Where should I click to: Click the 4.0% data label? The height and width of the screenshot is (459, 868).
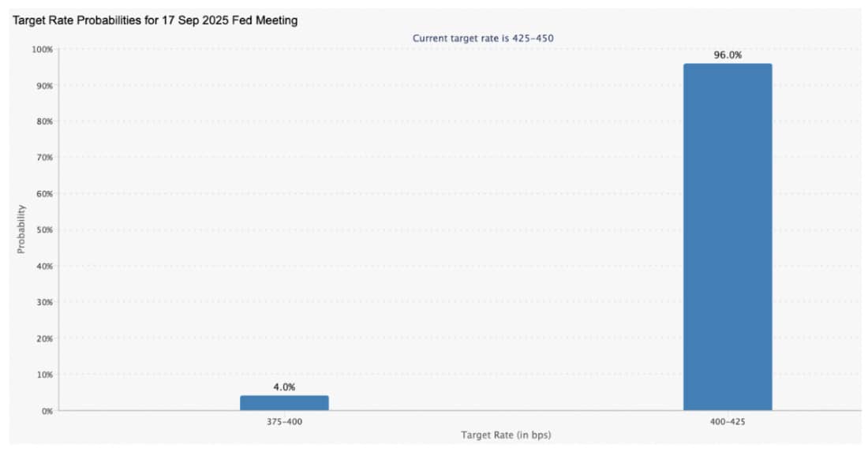(x=284, y=387)
